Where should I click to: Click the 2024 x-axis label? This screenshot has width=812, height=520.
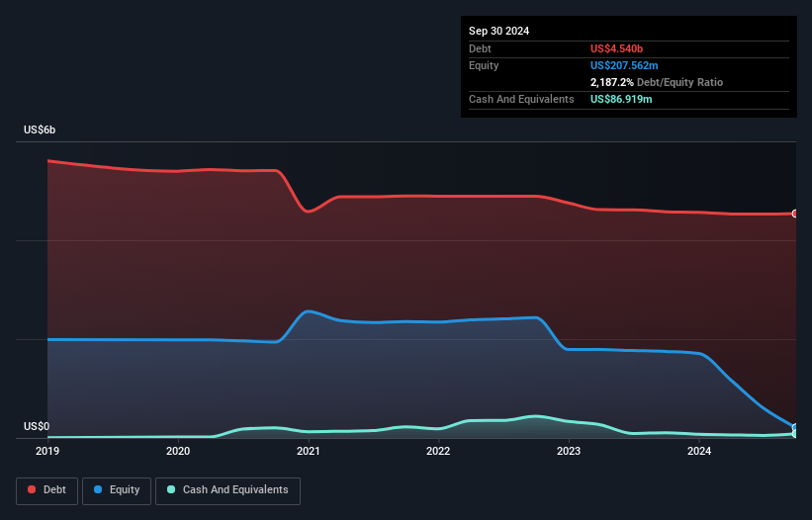pyautogui.click(x=699, y=451)
